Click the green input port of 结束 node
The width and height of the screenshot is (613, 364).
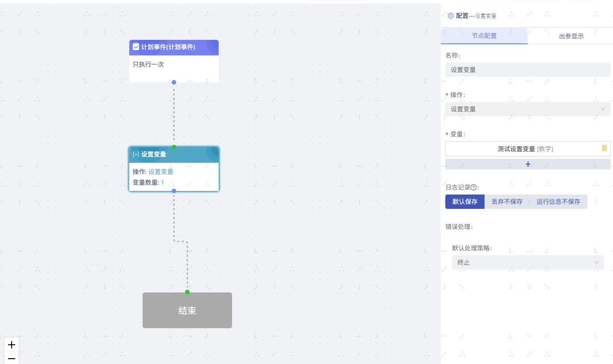[187, 292]
